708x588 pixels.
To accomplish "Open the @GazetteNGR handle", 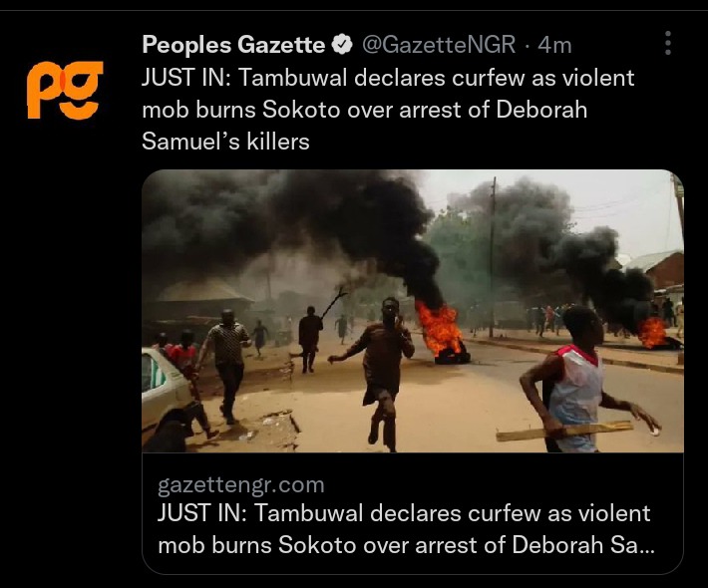I will pyautogui.click(x=439, y=44).
